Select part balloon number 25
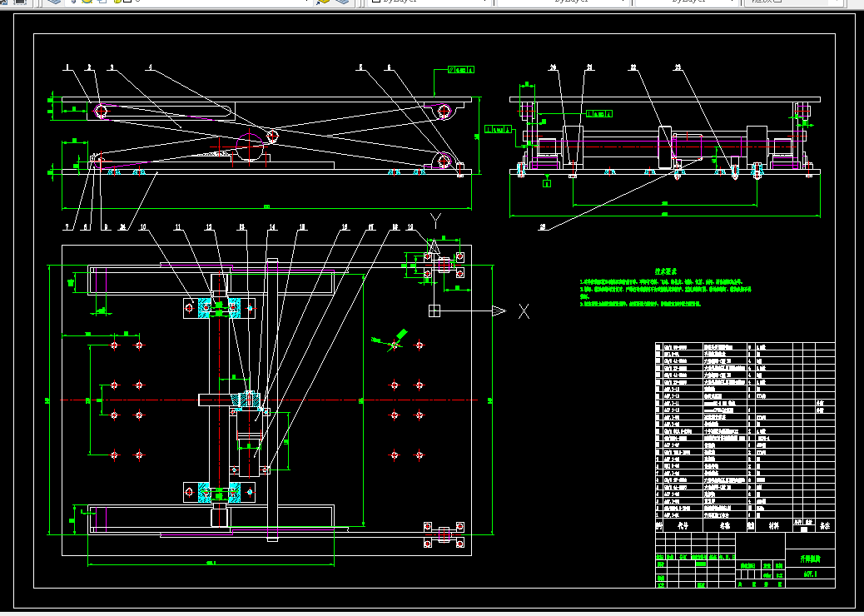 click(x=544, y=227)
